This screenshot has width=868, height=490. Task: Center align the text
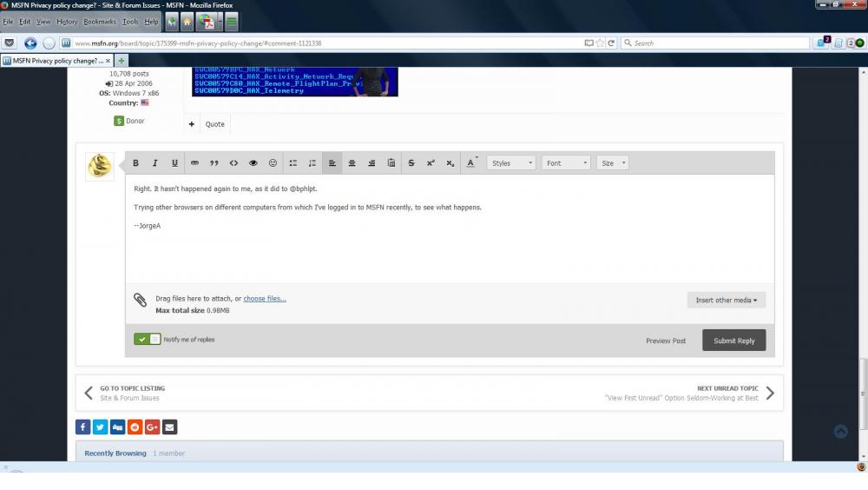352,163
